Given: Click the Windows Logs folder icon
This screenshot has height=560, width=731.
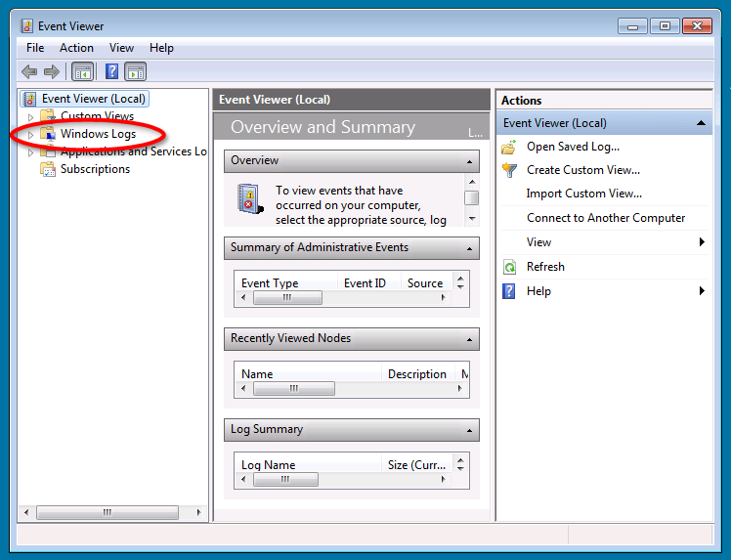Looking at the screenshot, I should pyautogui.click(x=48, y=134).
